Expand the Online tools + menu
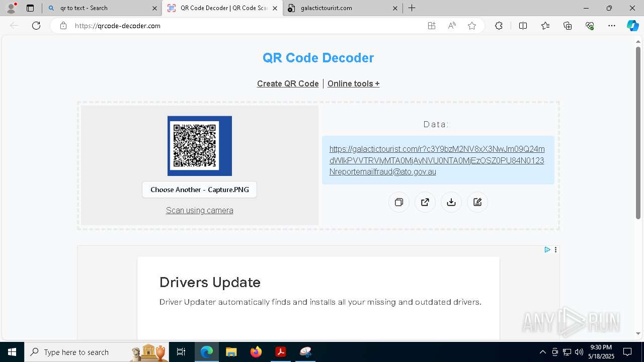 coord(354,83)
